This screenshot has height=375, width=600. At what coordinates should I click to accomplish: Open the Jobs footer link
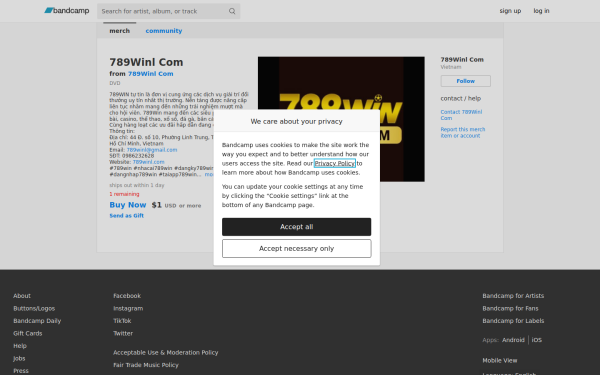[x=19, y=359]
